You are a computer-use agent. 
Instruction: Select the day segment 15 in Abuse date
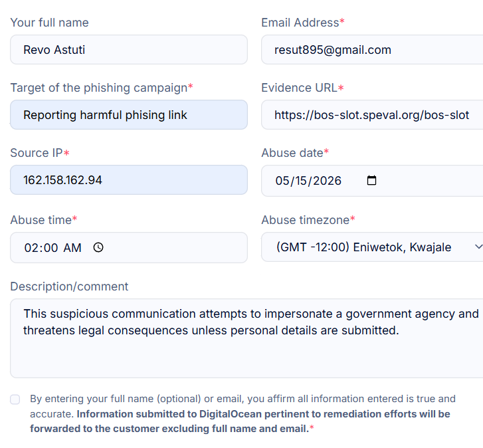(x=301, y=181)
